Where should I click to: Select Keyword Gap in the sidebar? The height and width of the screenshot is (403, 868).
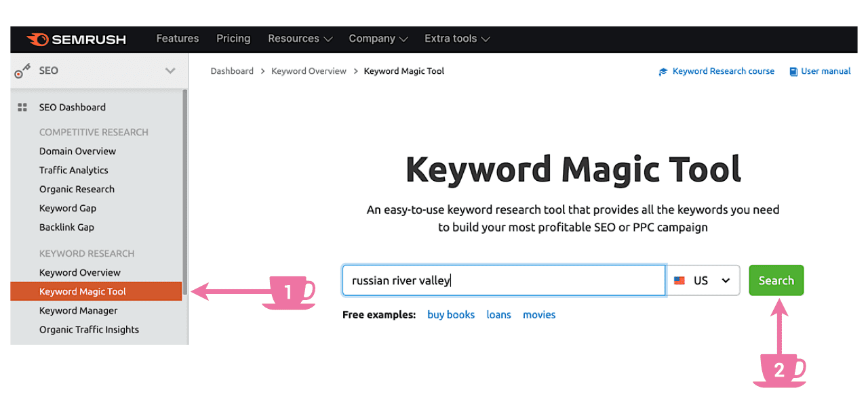(68, 208)
